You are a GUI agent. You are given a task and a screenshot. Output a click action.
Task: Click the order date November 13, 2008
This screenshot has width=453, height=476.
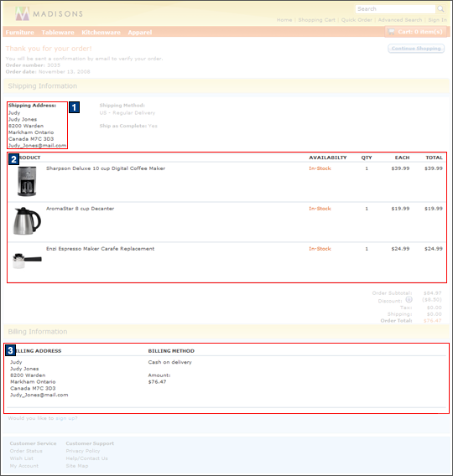click(x=65, y=72)
